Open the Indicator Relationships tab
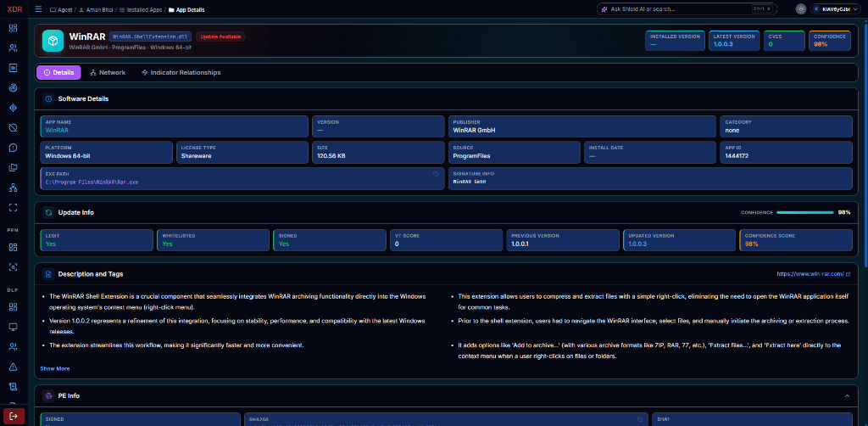The image size is (868, 426). coord(181,73)
